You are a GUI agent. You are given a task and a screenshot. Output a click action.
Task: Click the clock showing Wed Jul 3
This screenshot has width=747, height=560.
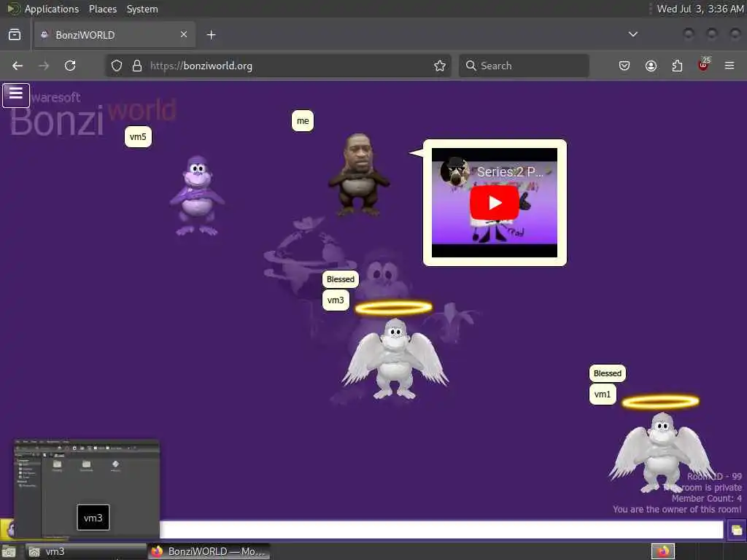point(700,9)
